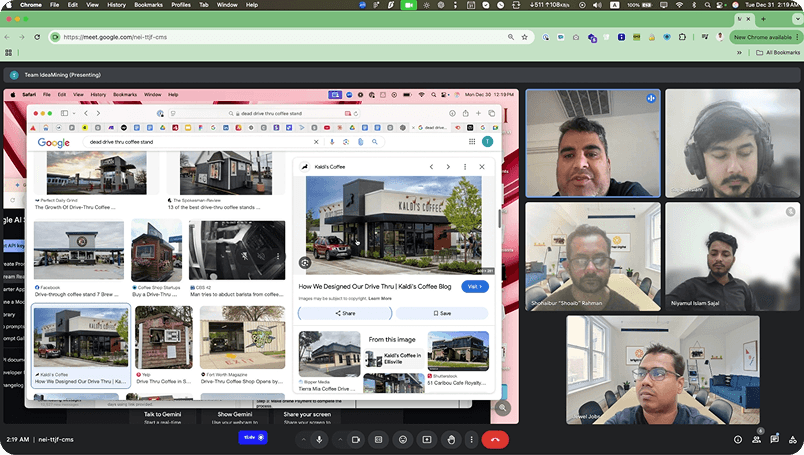Click the New Chrome available button

(x=762, y=37)
